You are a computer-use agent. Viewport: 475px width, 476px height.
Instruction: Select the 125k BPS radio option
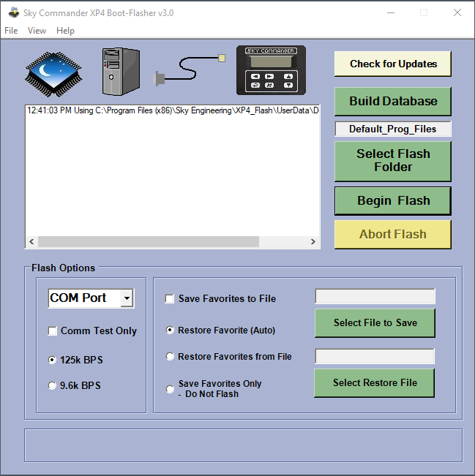click(52, 360)
